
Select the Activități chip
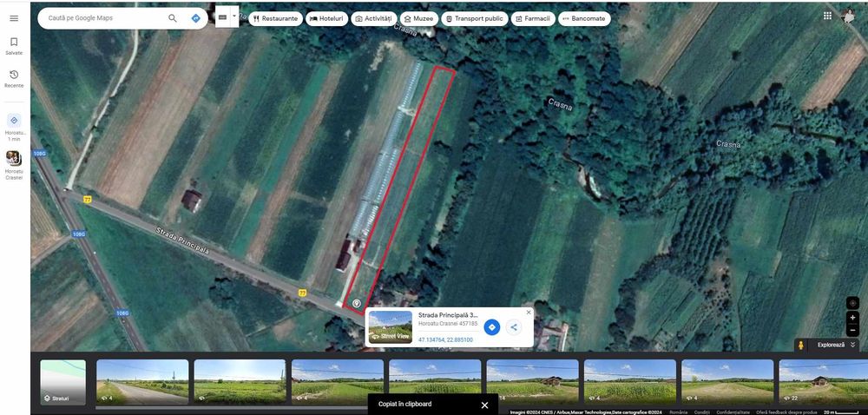coord(373,18)
